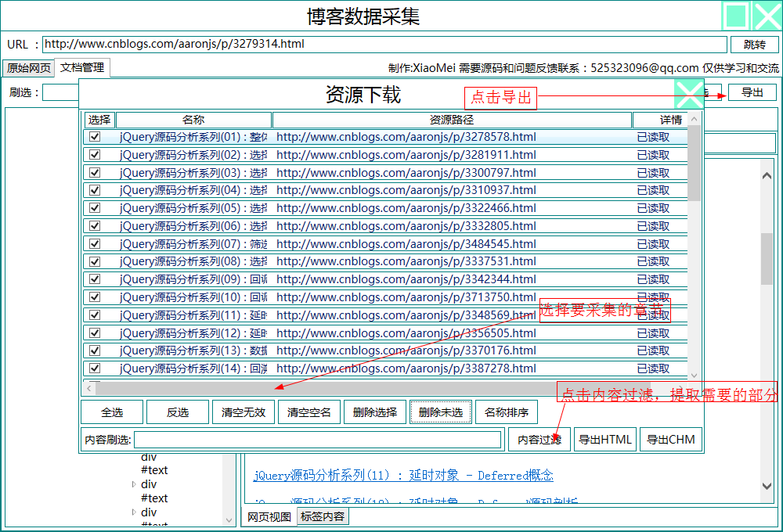Click the down arrow of the web preview scrollbar

click(x=767, y=486)
